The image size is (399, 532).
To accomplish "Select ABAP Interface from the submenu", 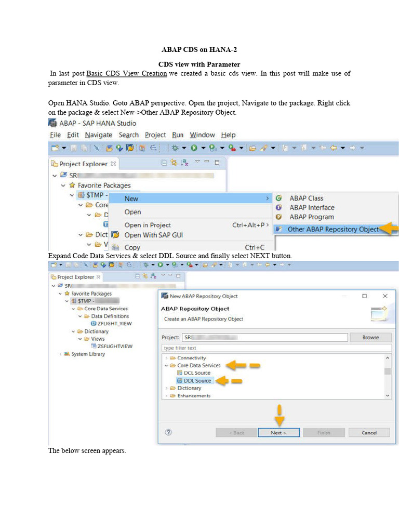I will (x=312, y=208).
